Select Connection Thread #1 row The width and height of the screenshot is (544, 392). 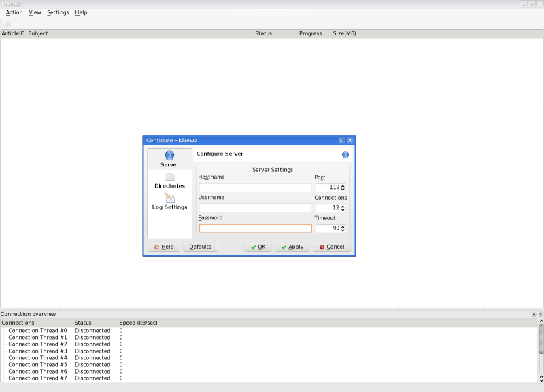(37, 337)
